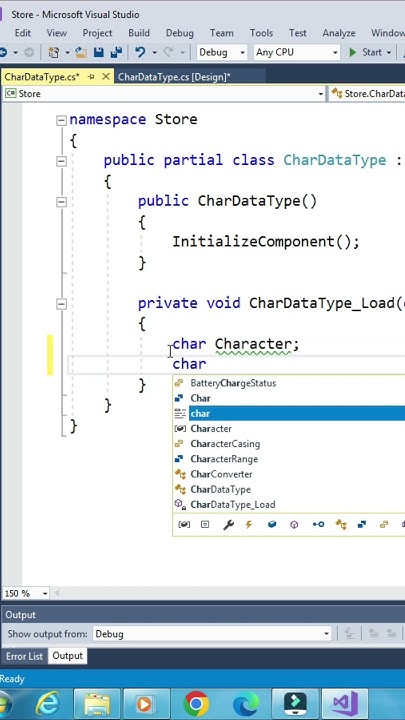
Task: Switch to the Error List tab
Action: 24,656
